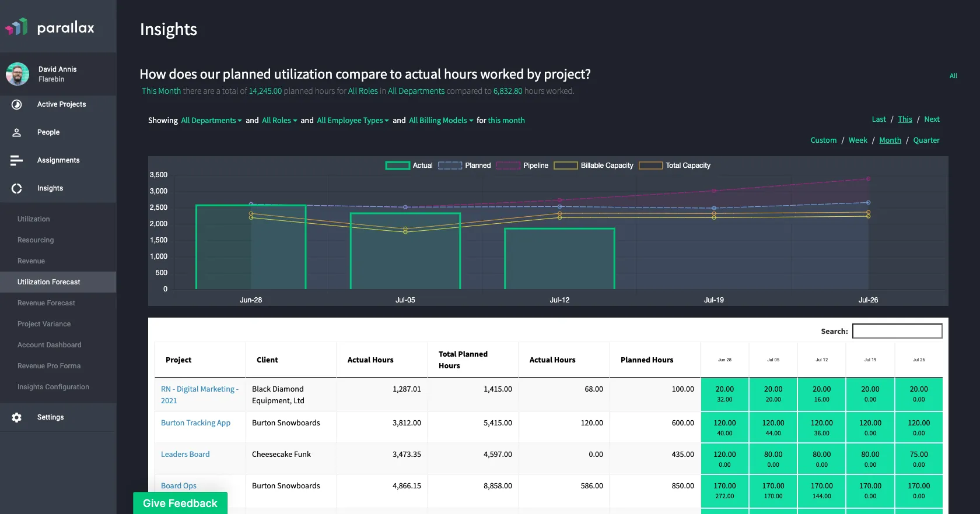Click the Insights sidebar icon

[x=17, y=188]
